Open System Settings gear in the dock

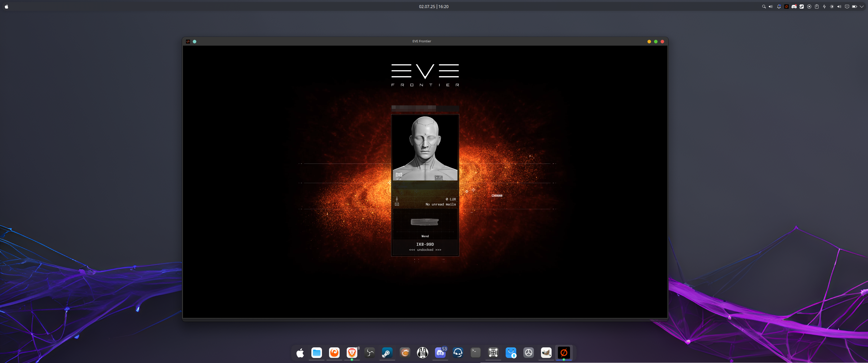[x=529, y=353]
